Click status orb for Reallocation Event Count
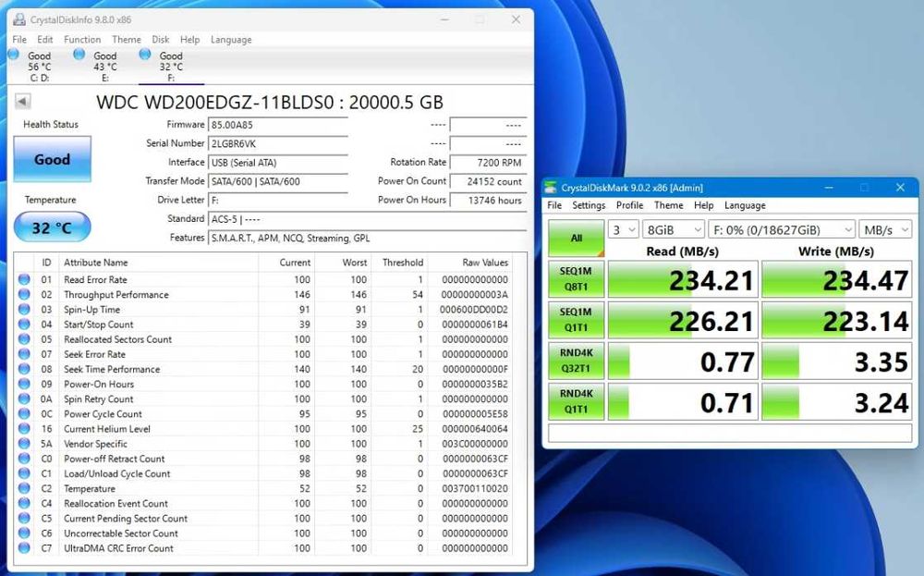 pyautogui.click(x=24, y=504)
